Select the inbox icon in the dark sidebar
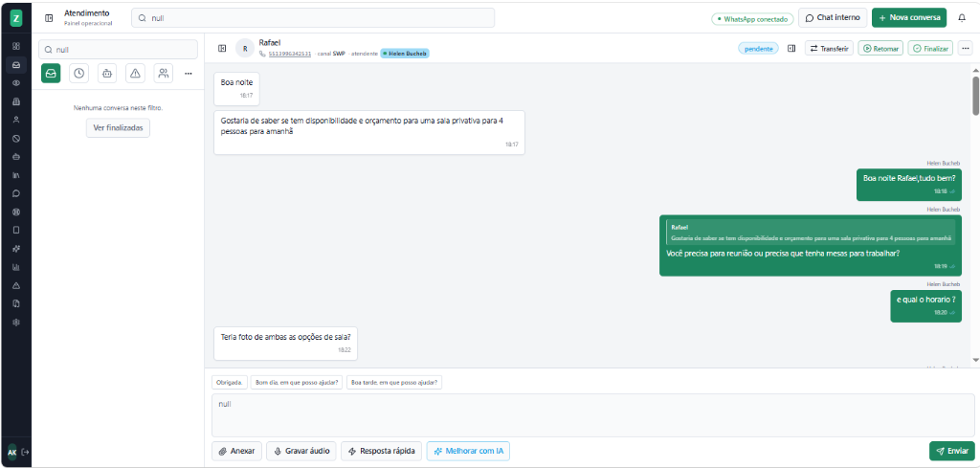 [16, 64]
